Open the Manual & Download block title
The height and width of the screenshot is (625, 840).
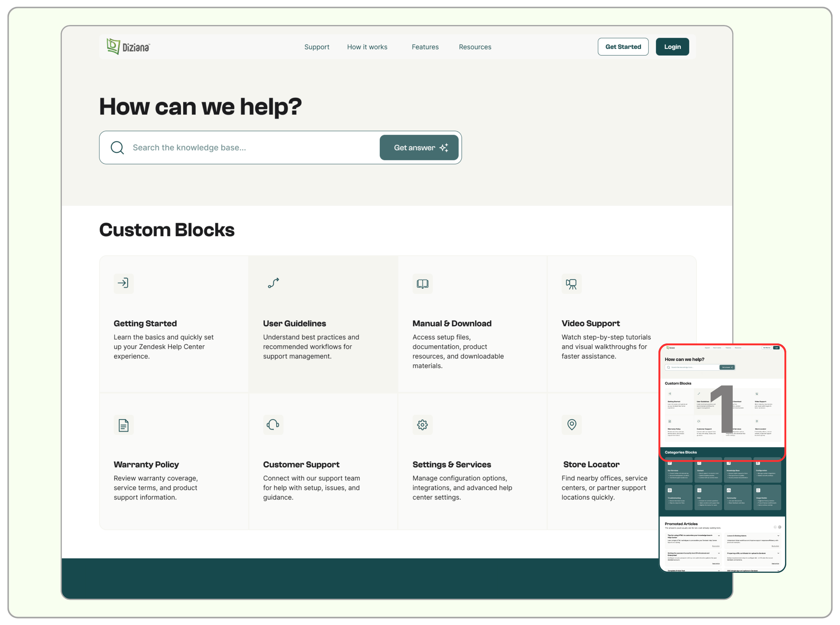452,323
